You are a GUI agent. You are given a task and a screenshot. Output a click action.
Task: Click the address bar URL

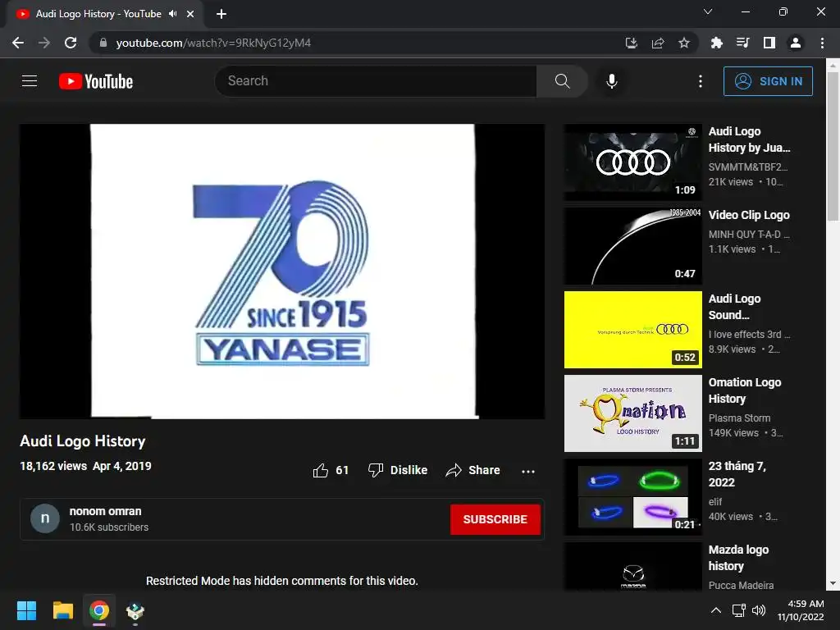coord(213,43)
